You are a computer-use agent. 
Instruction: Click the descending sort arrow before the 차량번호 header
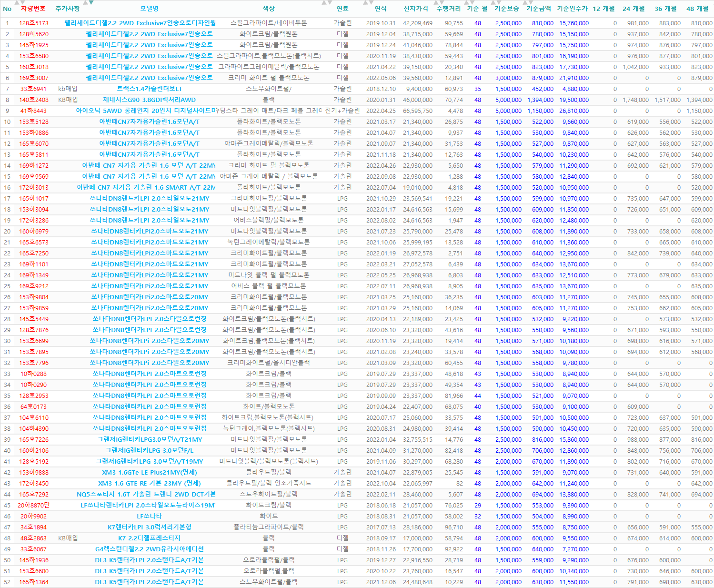(23, 3)
